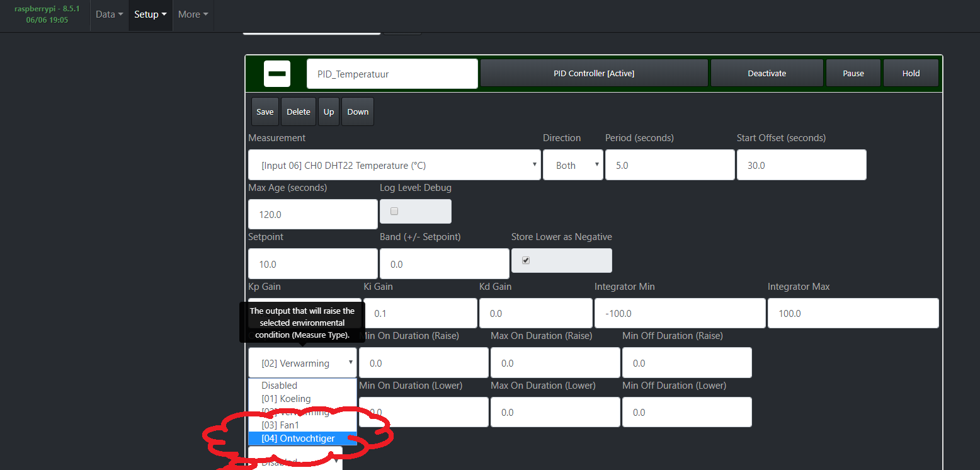The width and height of the screenshot is (980, 470).
Task: Hold the PID controller
Action: pyautogui.click(x=911, y=73)
